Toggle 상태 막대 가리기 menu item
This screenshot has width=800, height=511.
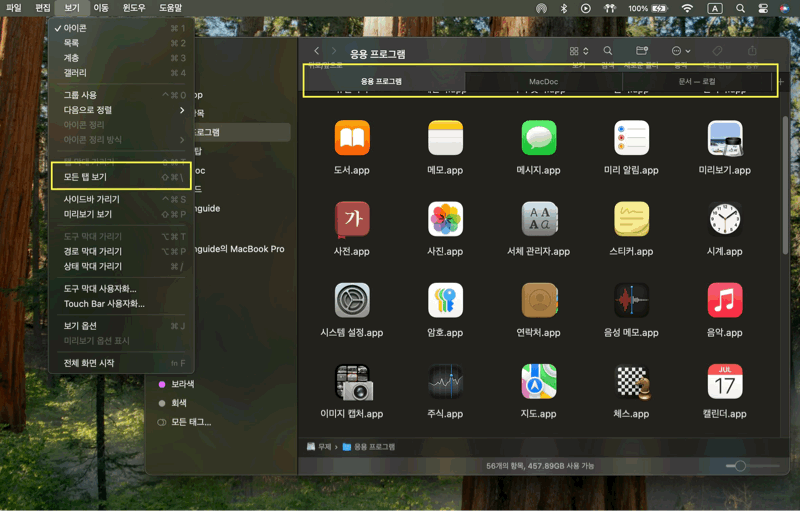click(x=121, y=266)
